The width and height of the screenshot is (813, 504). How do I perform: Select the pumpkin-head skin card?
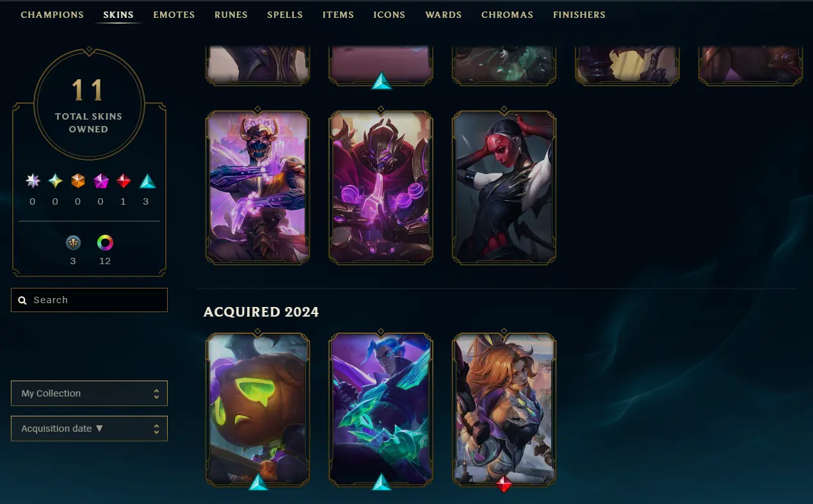coord(258,409)
